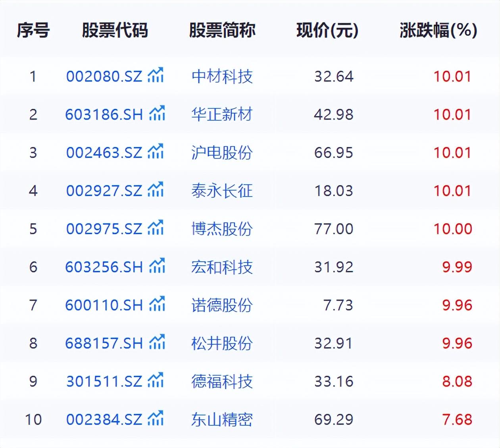Click chart icon next to 600110.SH
The width and height of the screenshot is (500, 448).
click(157, 304)
